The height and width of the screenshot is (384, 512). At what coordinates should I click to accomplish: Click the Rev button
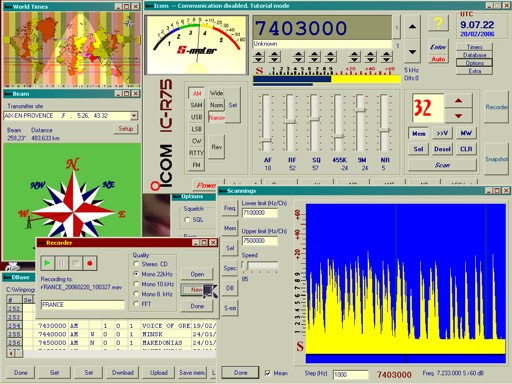point(216,147)
